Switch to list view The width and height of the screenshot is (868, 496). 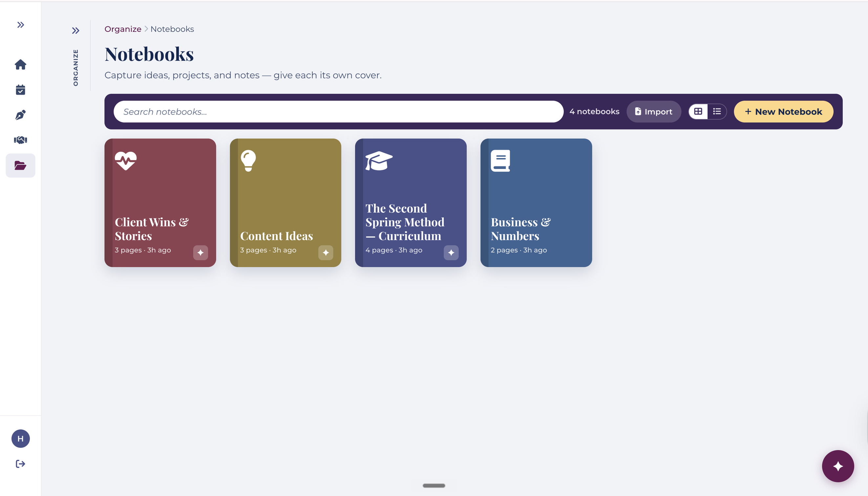pyautogui.click(x=717, y=112)
